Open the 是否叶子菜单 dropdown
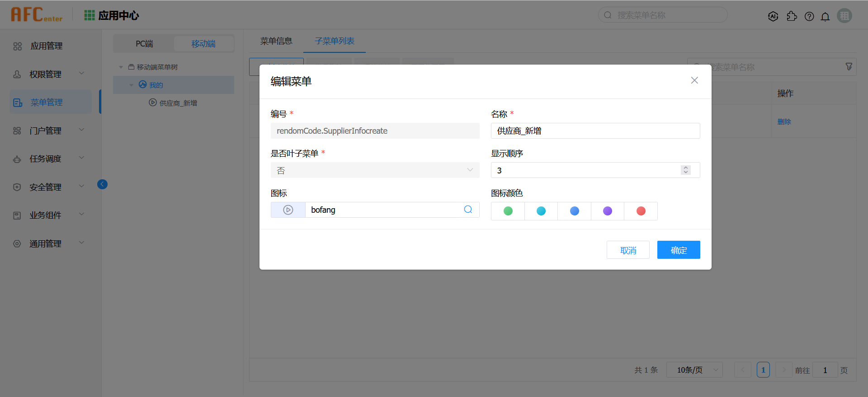 click(375, 170)
